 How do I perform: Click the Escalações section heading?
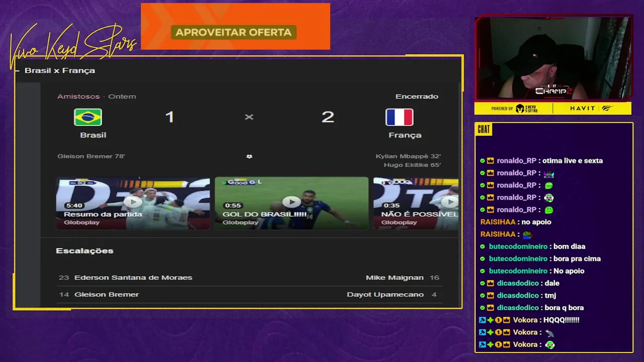coord(85,250)
